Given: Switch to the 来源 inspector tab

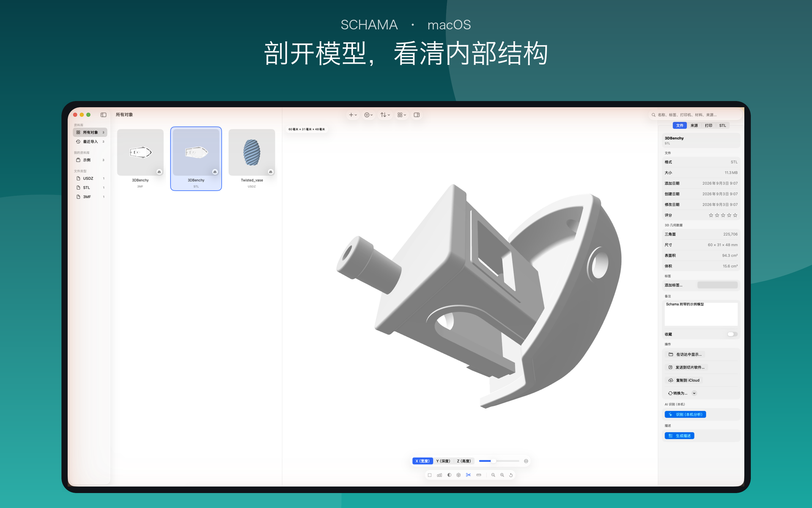Looking at the screenshot, I should tap(694, 126).
